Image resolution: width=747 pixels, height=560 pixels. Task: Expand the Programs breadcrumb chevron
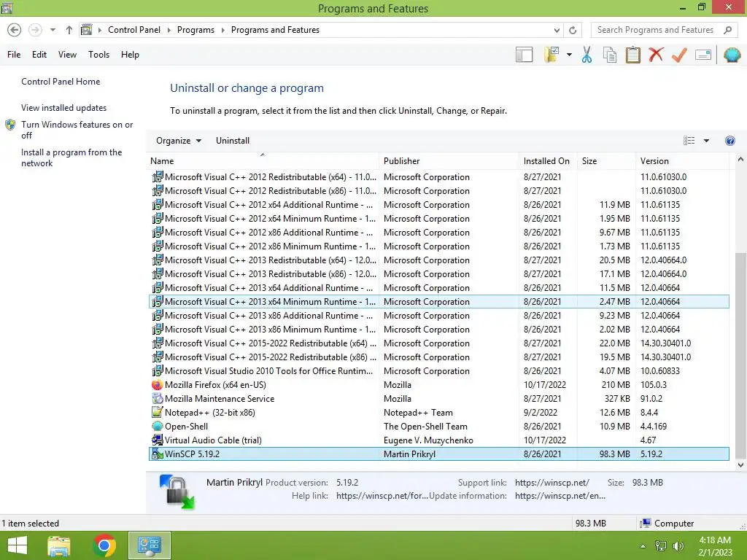tap(222, 30)
